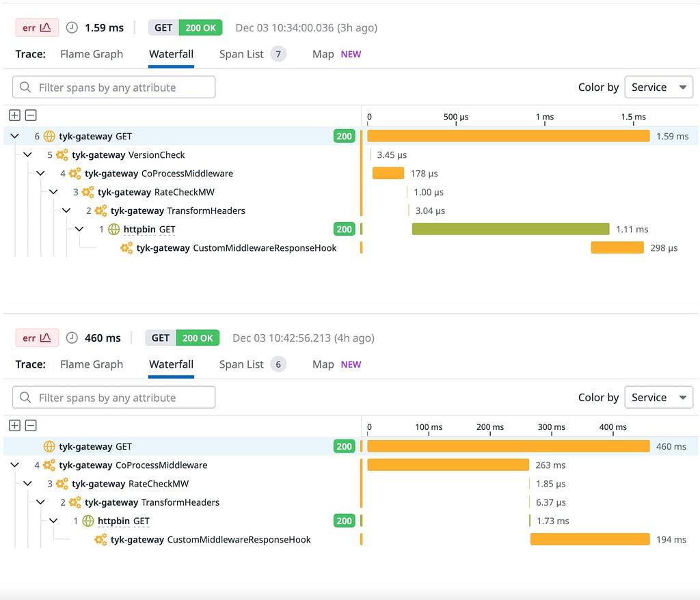Open the Span List tab
This screenshot has height=600, width=700.
243,54
